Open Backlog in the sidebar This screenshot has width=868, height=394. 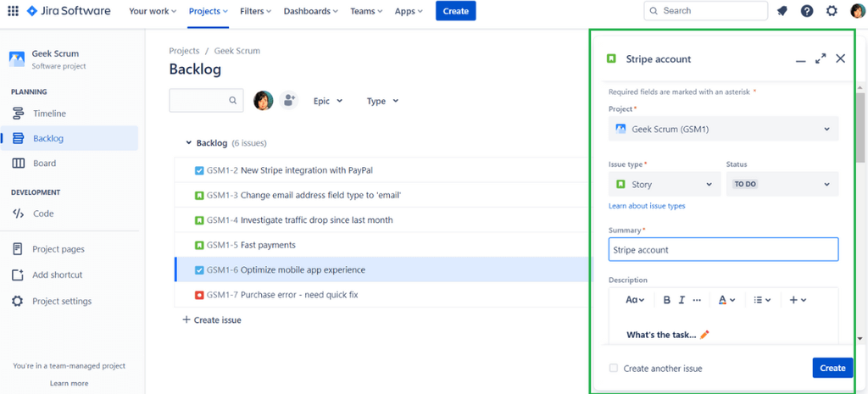click(70, 138)
